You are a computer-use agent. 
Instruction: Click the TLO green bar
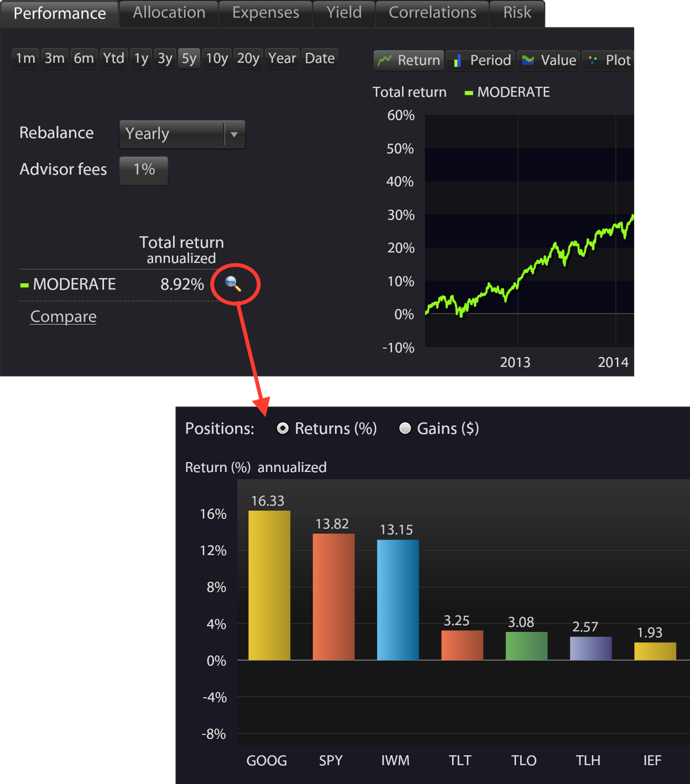[527, 645]
